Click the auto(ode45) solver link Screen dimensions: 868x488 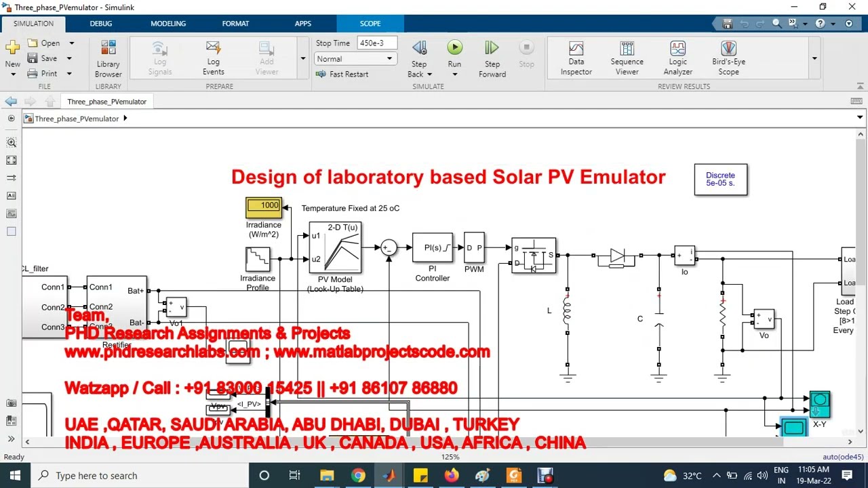[843, 457]
